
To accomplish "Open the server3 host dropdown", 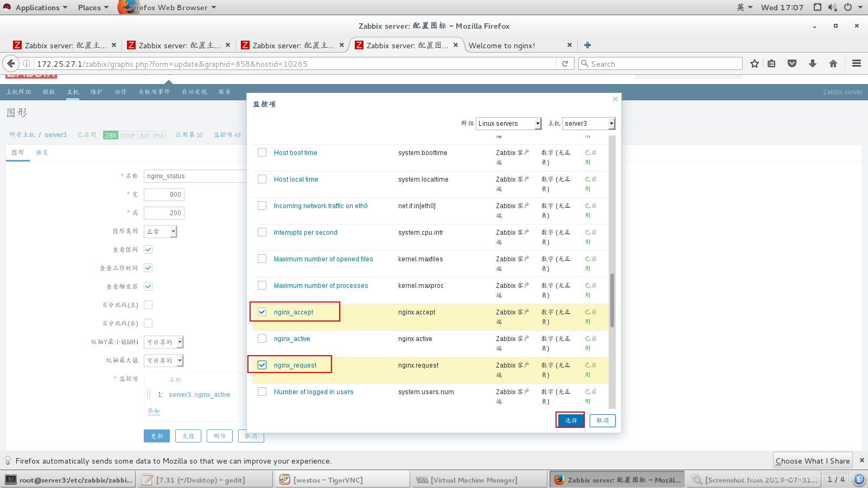I will point(589,124).
